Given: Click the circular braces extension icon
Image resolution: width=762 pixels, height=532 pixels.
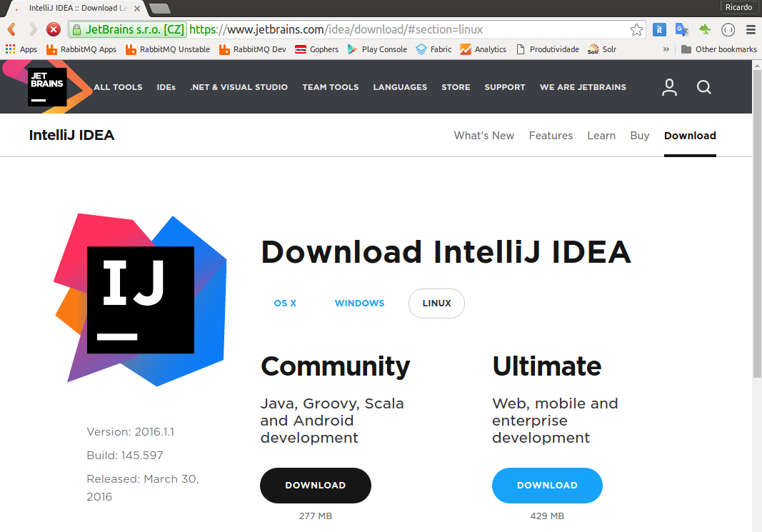Looking at the screenshot, I should 728,30.
